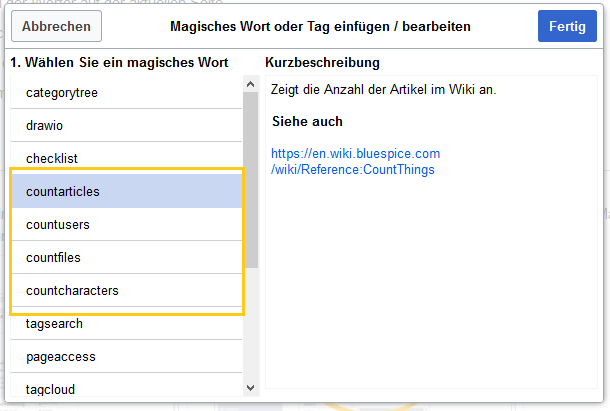Click the dialog title 'Magisches Wort oder Tag'

[x=251, y=26]
